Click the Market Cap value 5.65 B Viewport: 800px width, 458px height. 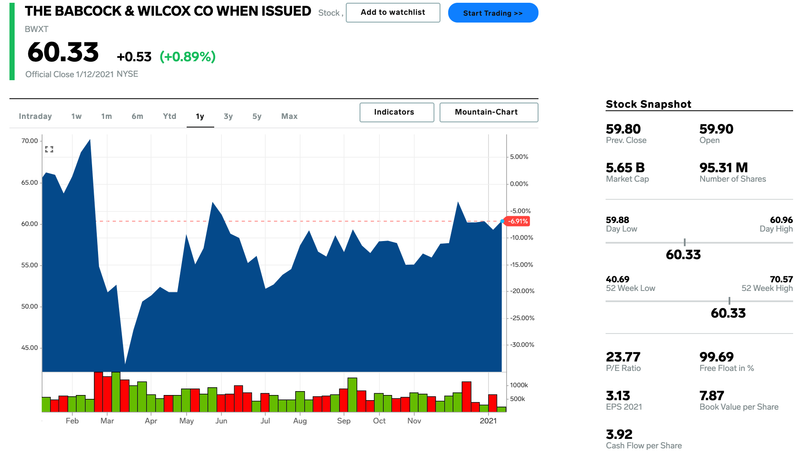625,168
